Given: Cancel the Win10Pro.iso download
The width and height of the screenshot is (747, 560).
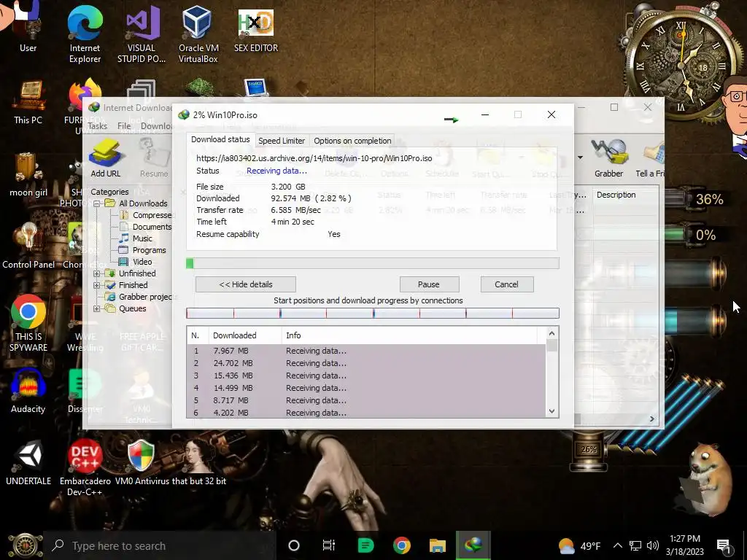Looking at the screenshot, I should (507, 284).
